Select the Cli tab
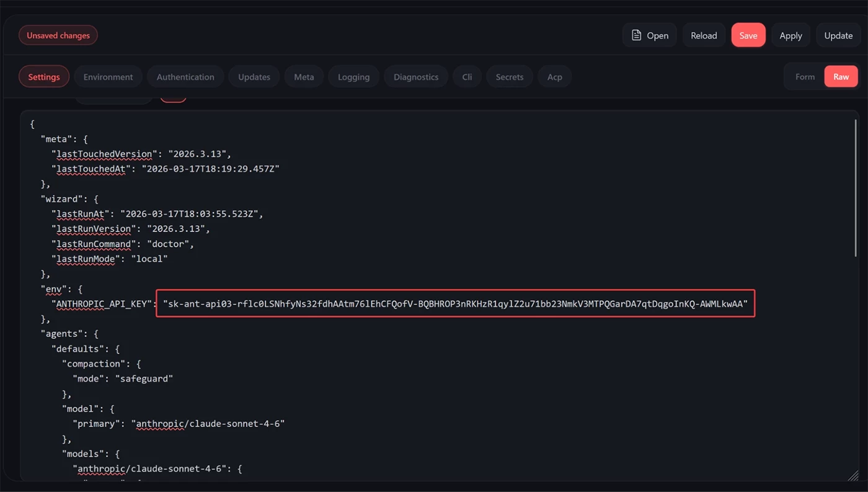This screenshot has width=868, height=492. 467,77
